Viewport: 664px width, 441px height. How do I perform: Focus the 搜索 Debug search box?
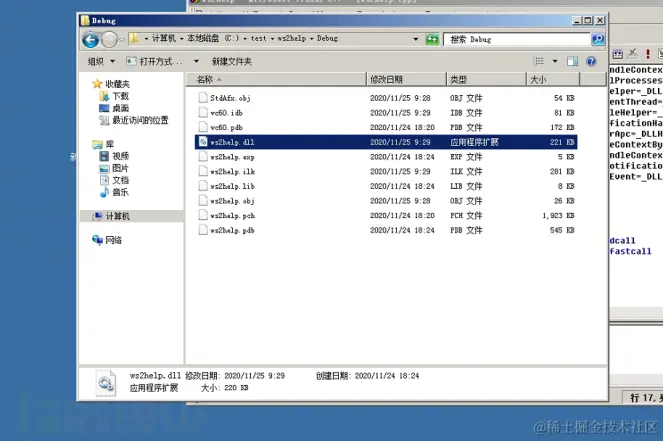pos(517,39)
